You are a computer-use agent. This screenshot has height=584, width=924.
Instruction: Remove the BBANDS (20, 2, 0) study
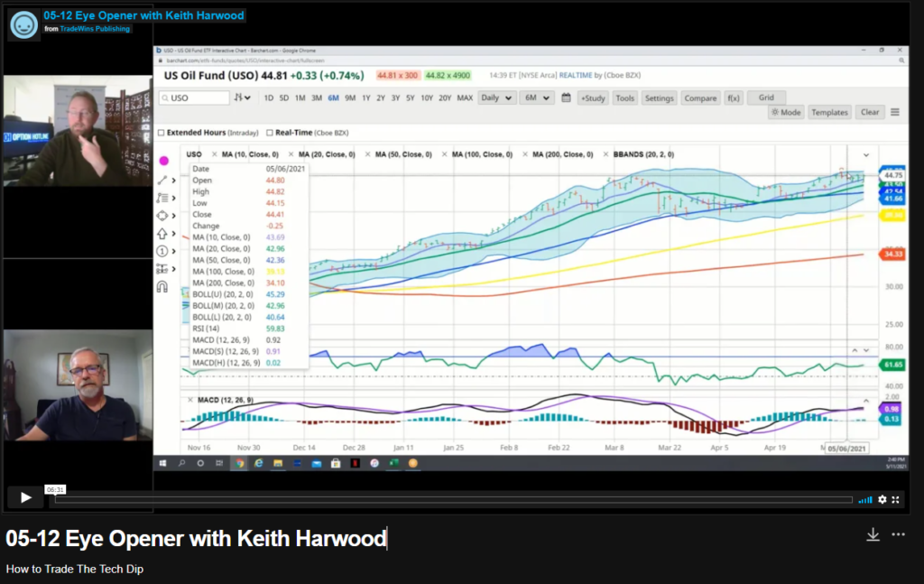click(605, 154)
